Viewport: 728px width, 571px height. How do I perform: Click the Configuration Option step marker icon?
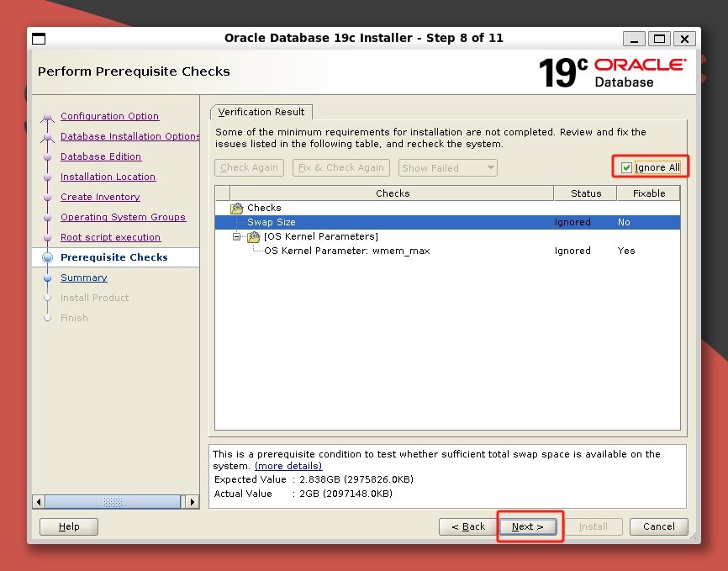[x=47, y=117]
